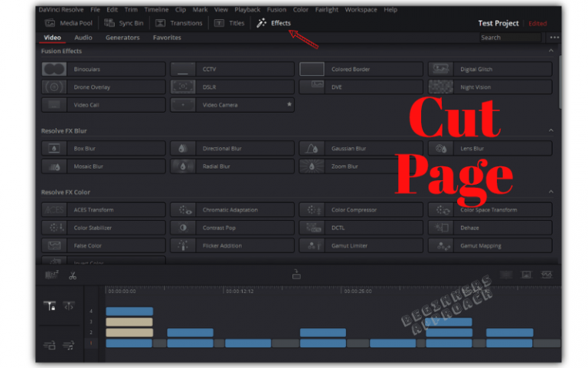
Task: Select the Drone Overlay effect
Action: point(103,87)
